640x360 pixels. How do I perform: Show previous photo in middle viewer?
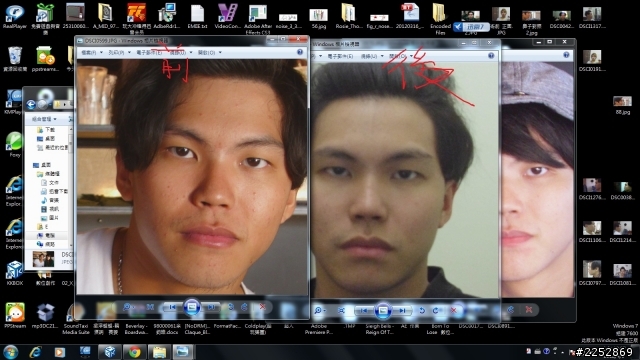coord(363,311)
